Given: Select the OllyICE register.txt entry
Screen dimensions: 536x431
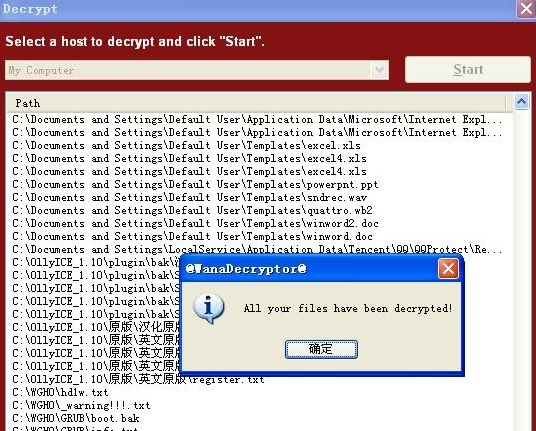Looking at the screenshot, I should (x=138, y=379).
